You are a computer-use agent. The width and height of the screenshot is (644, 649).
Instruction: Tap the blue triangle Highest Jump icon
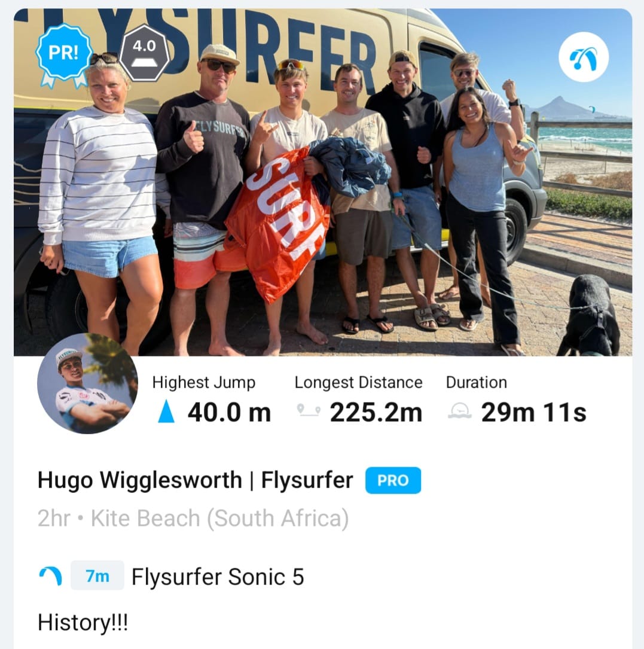click(x=166, y=411)
